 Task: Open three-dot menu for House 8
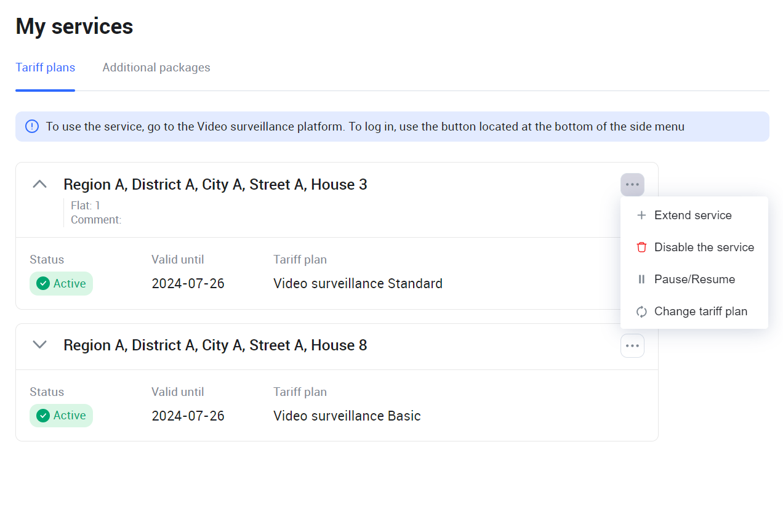click(632, 346)
